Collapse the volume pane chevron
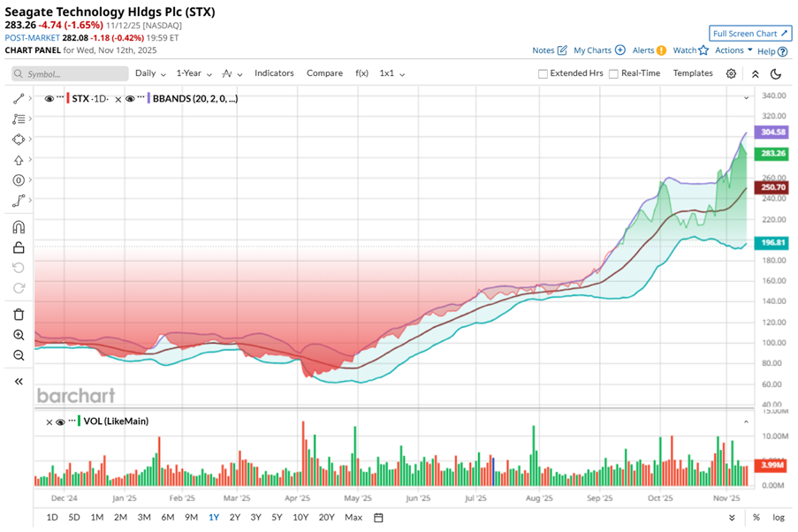Viewport: 798px width, 532px height. point(746,422)
